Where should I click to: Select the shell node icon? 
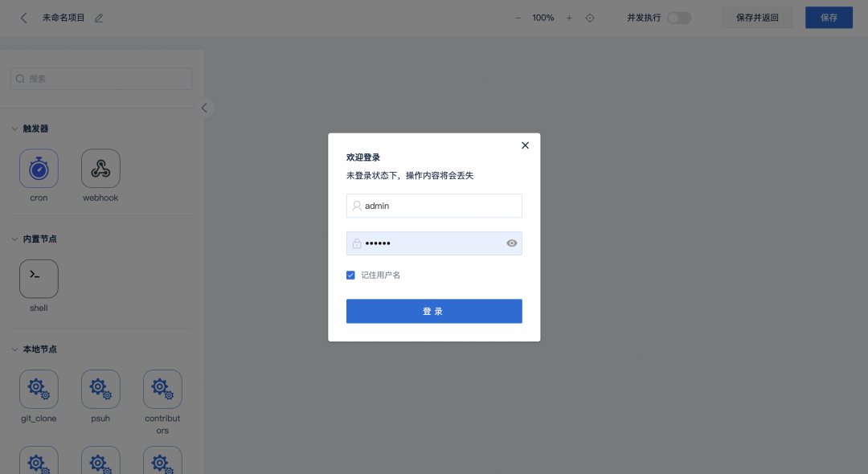(39, 279)
